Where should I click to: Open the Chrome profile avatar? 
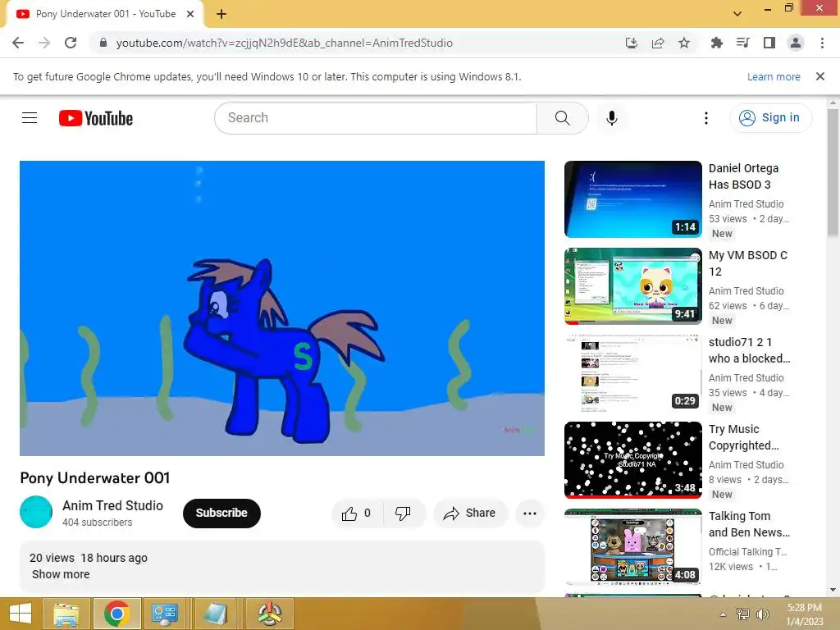pos(796,43)
